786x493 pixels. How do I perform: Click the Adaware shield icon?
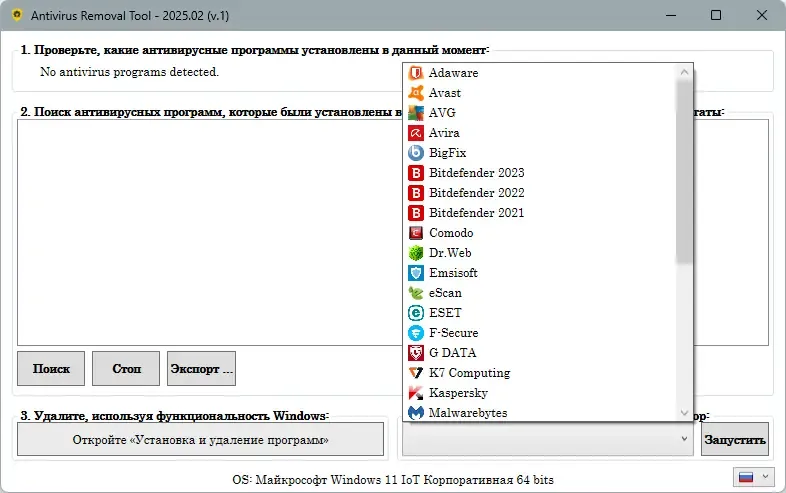(416, 73)
